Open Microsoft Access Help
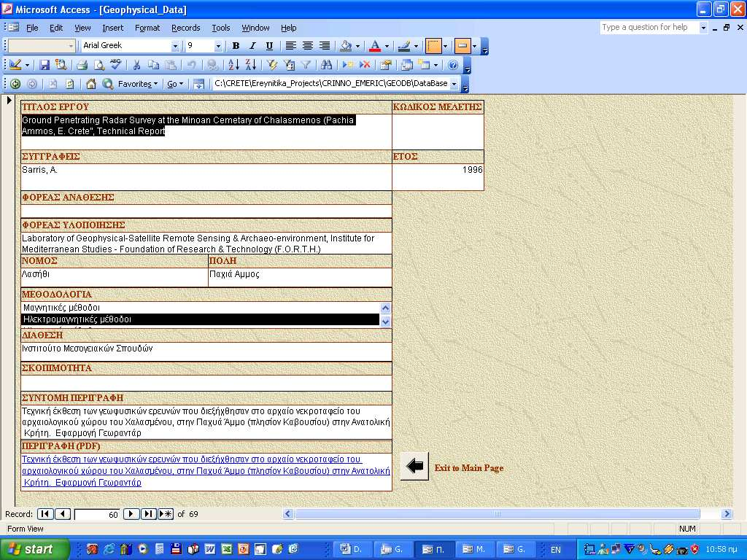 pos(453,65)
